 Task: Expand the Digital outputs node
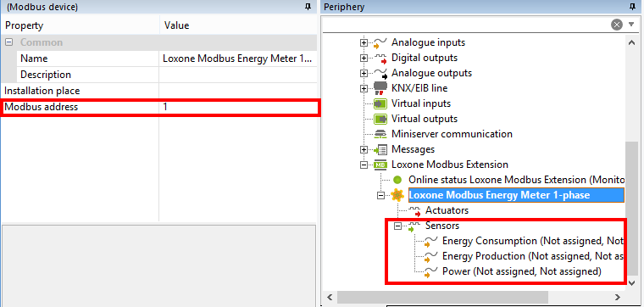363,59
